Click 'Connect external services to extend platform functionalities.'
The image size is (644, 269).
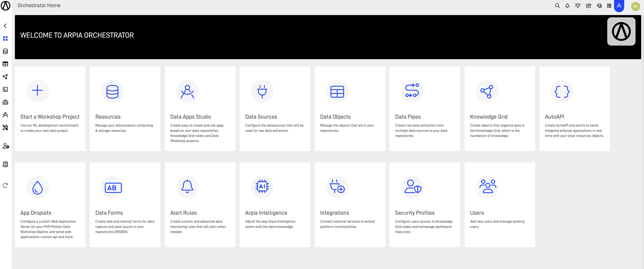[x=347, y=224]
